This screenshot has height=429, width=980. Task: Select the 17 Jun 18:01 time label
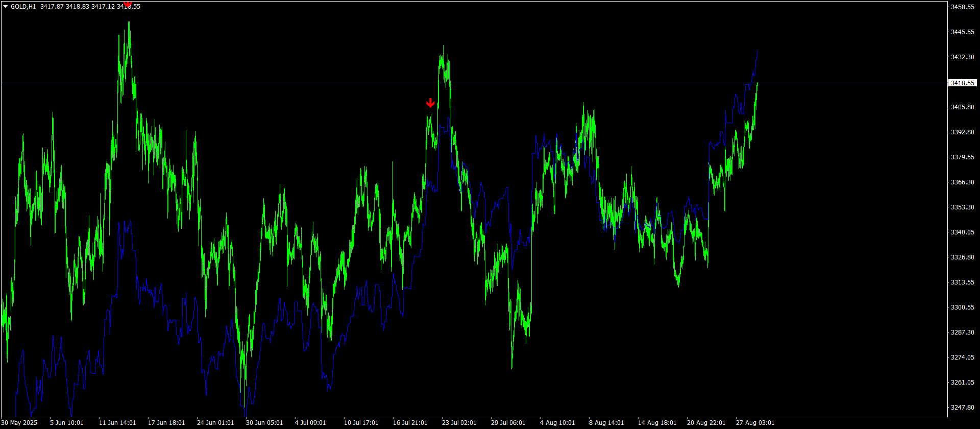166,423
